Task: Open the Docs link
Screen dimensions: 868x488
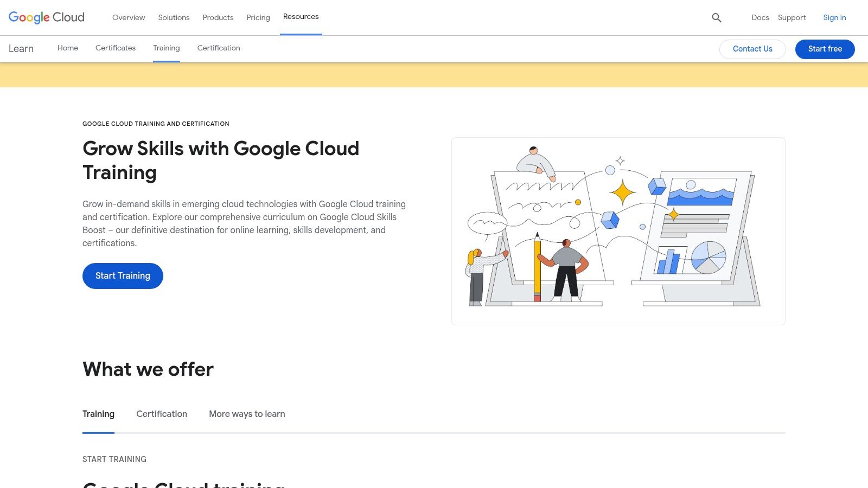Action: pos(759,17)
